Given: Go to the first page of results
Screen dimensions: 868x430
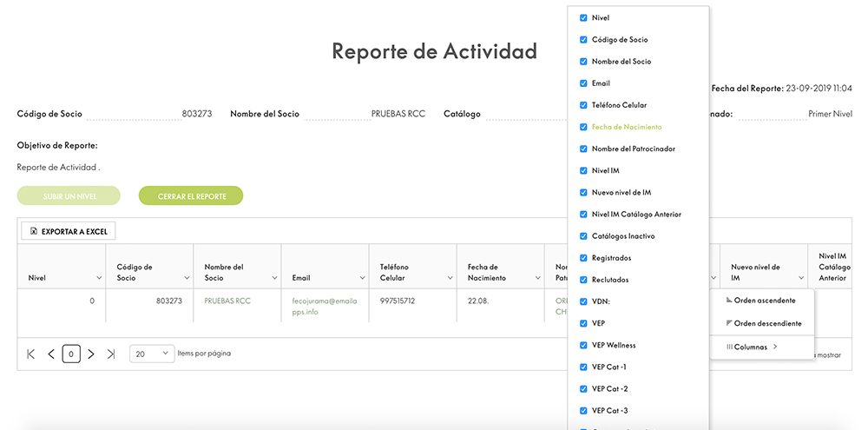Looking at the screenshot, I should (31, 354).
